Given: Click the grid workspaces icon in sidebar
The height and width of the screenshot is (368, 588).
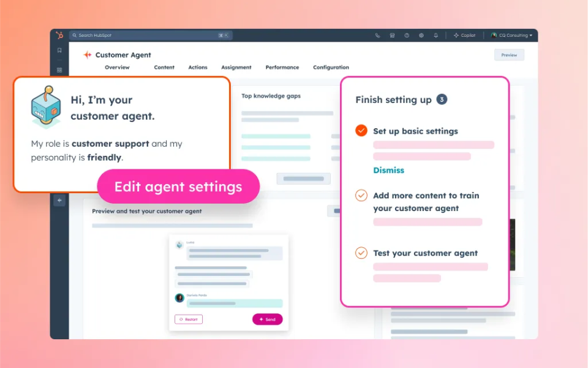Looking at the screenshot, I should point(59,70).
